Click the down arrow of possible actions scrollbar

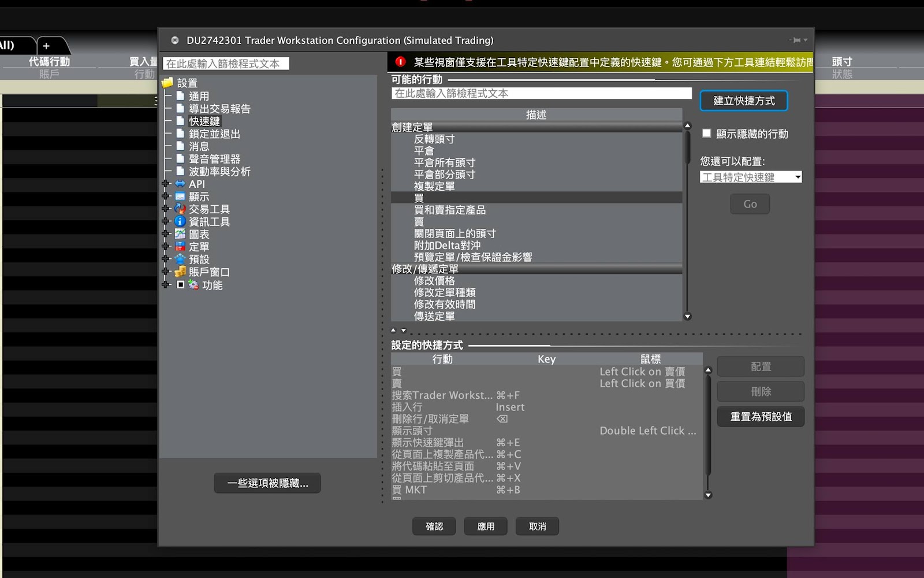(x=687, y=316)
